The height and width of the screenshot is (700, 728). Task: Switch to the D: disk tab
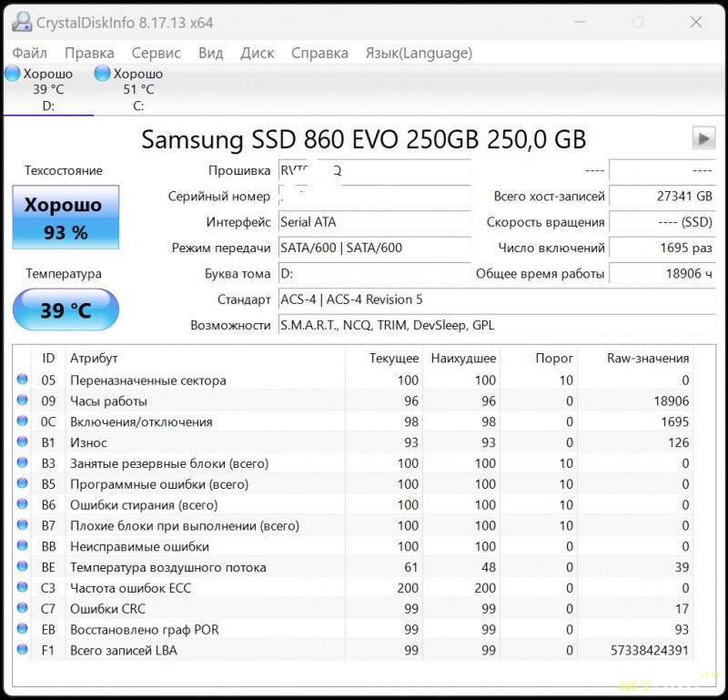tap(48, 89)
